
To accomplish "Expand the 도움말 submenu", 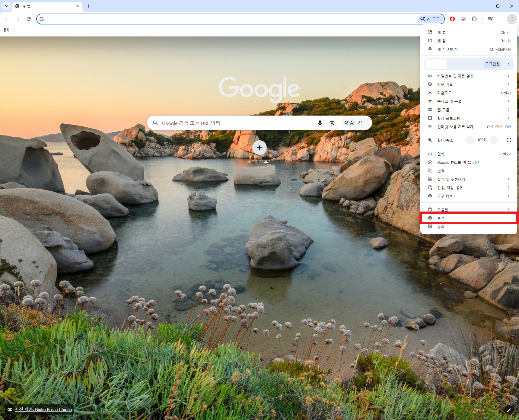I will (469, 209).
